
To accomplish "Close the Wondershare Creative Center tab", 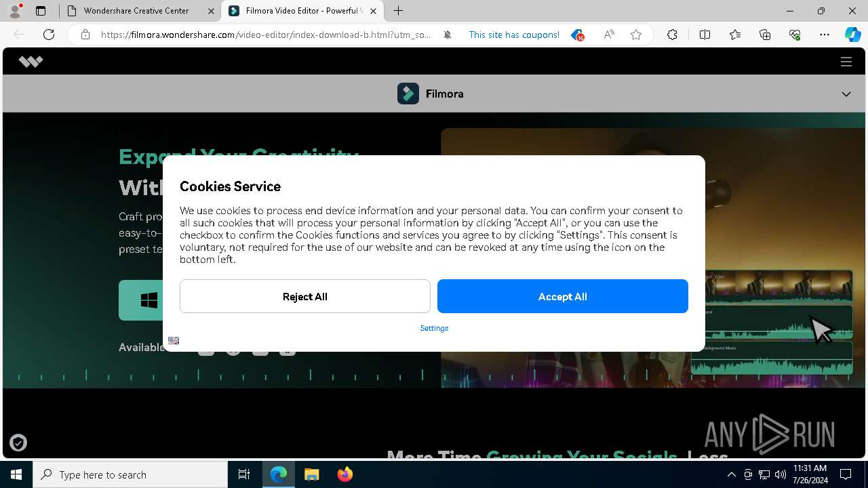I will pyautogui.click(x=211, y=11).
